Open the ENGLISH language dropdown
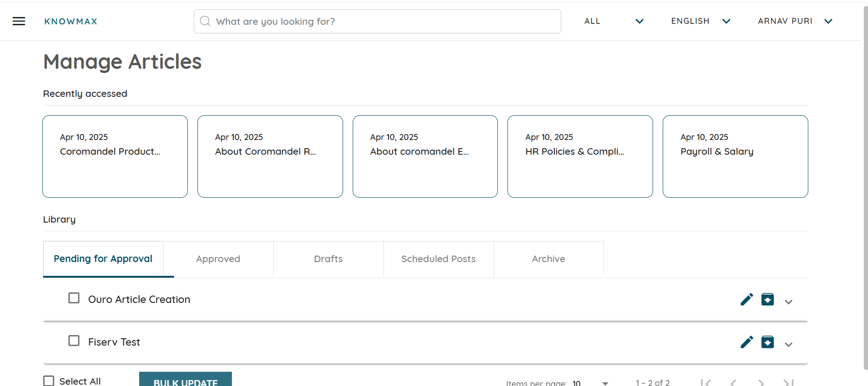The height and width of the screenshot is (386, 868). click(700, 21)
